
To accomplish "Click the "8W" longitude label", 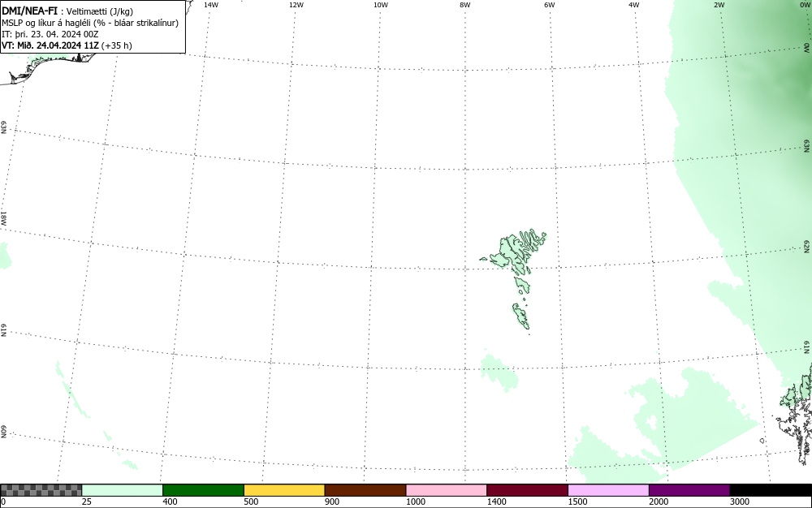I will (x=465, y=5).
